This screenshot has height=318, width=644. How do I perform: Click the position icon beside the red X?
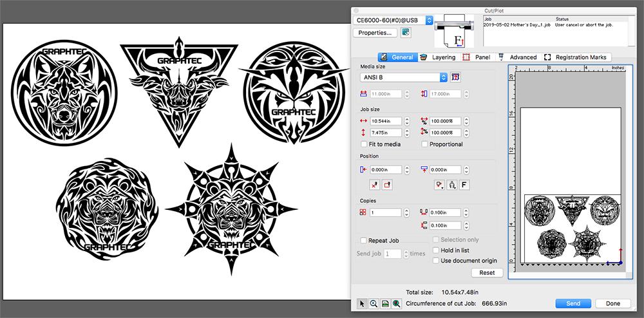coord(387,185)
